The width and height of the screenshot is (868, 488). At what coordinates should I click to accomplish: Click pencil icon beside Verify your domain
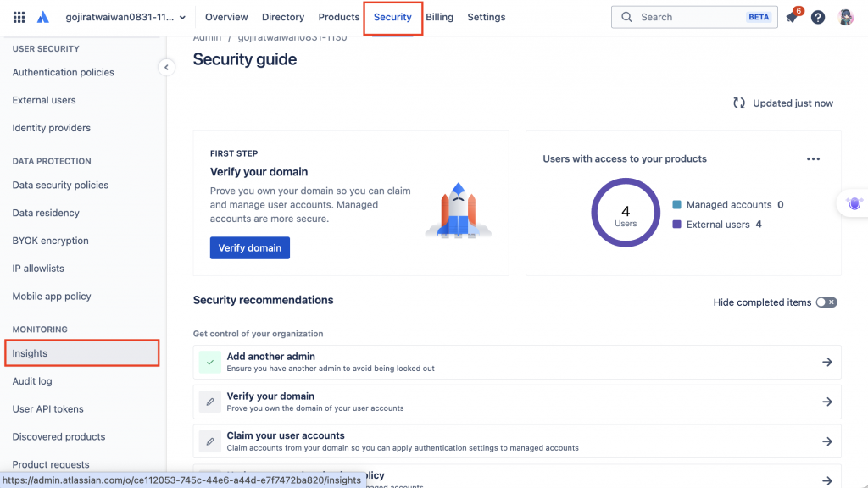210,402
